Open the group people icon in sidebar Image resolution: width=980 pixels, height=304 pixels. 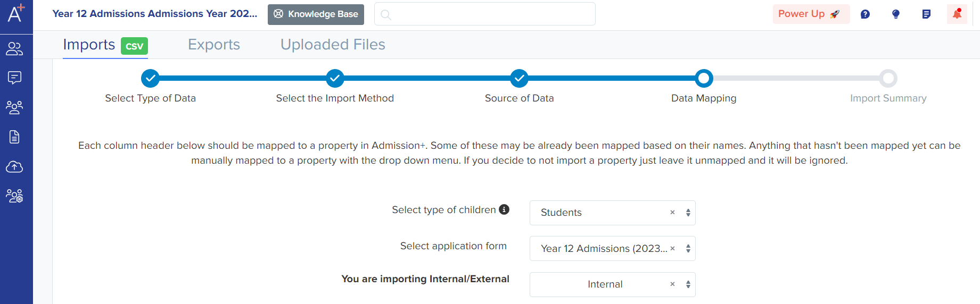click(x=14, y=107)
